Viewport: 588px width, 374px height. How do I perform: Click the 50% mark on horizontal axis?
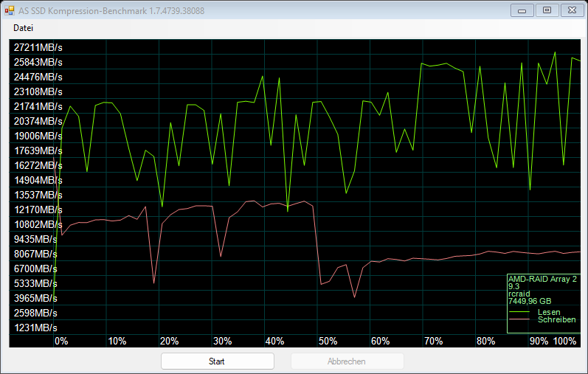328,341
